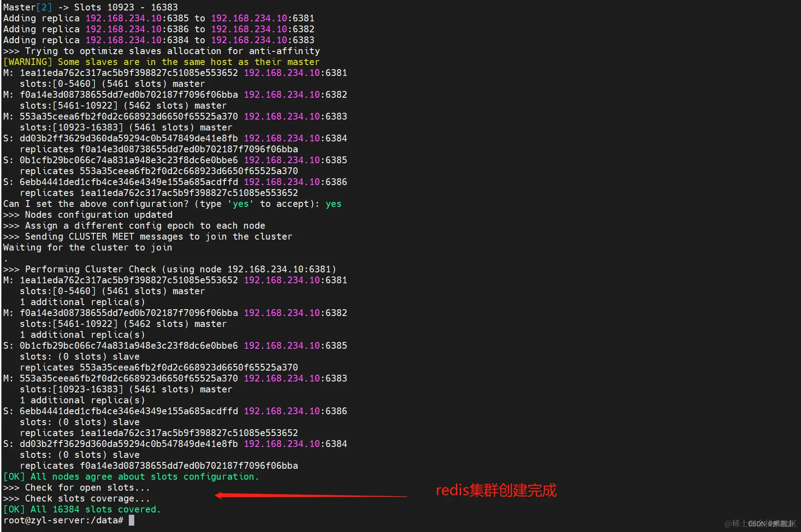Place focus on the terminal cursor block
Screen dimensions: 801x532
point(132,520)
